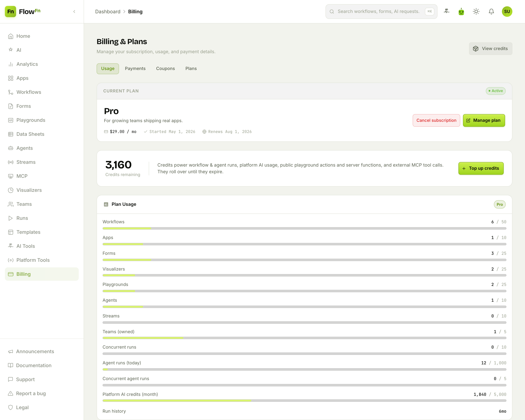Viewport: 525px width, 420px height.
Task: Open Visualizers in the sidebar
Action: (x=42, y=190)
